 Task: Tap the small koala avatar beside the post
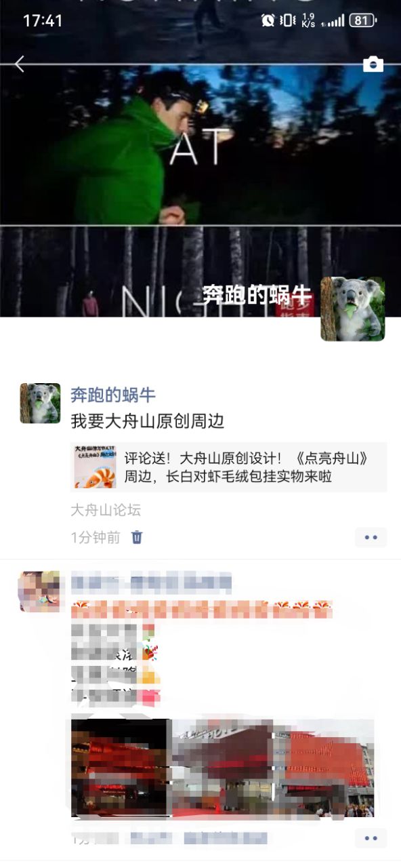click(40, 403)
